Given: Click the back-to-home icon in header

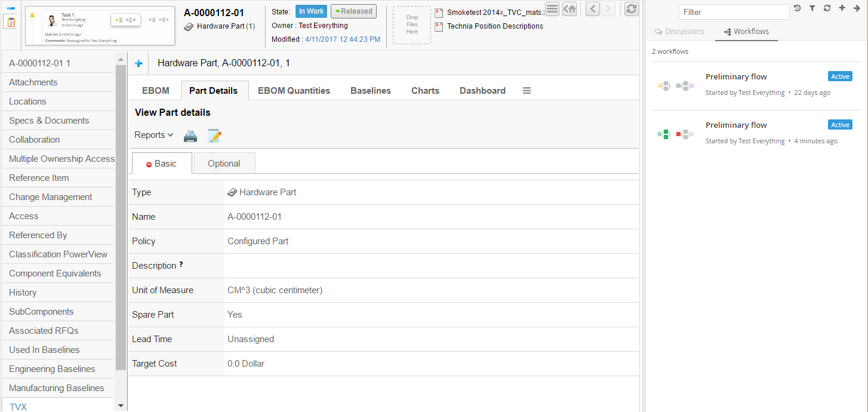Looking at the screenshot, I should coord(570,9).
